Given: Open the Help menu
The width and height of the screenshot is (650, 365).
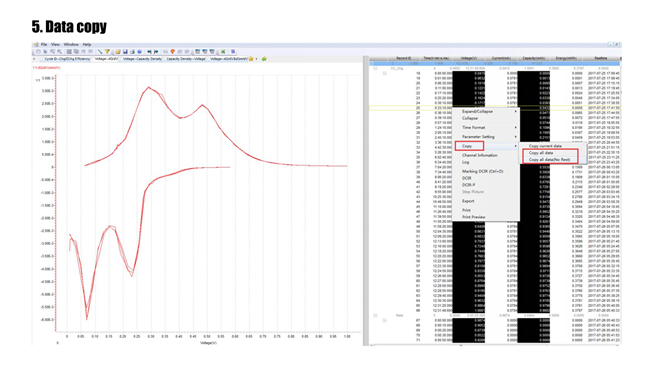Looking at the screenshot, I should coord(87,44).
